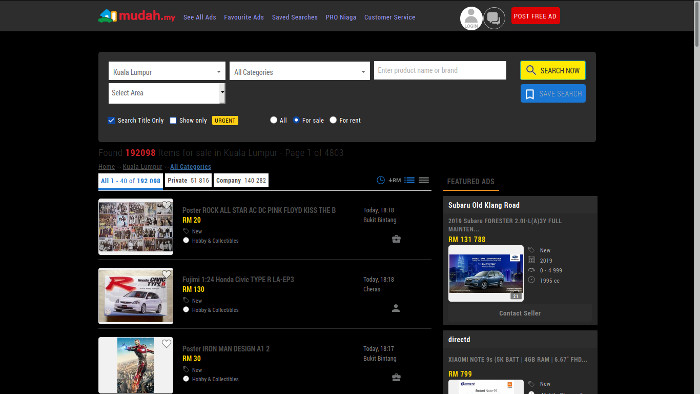
Task: Open See All Ads menu
Action: point(200,17)
